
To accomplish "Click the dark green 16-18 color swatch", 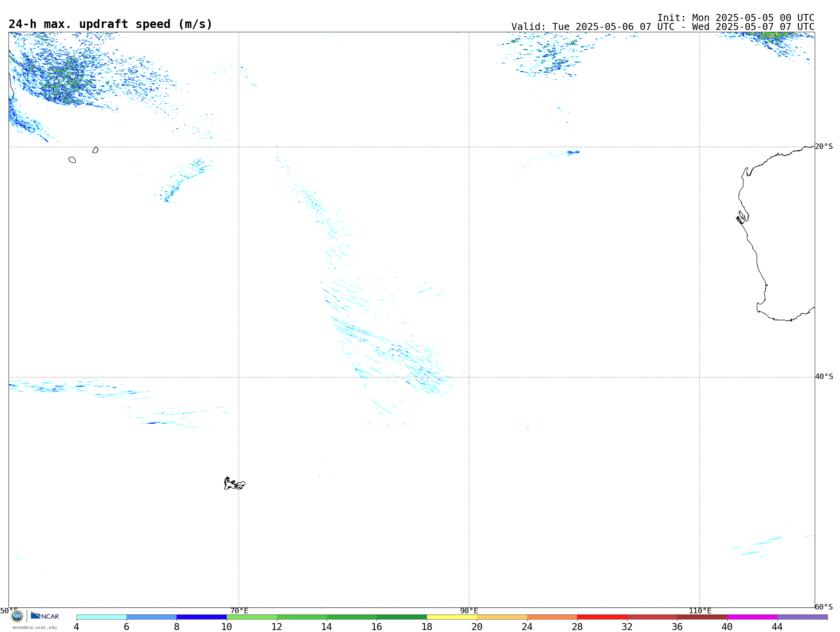I will tap(402, 617).
